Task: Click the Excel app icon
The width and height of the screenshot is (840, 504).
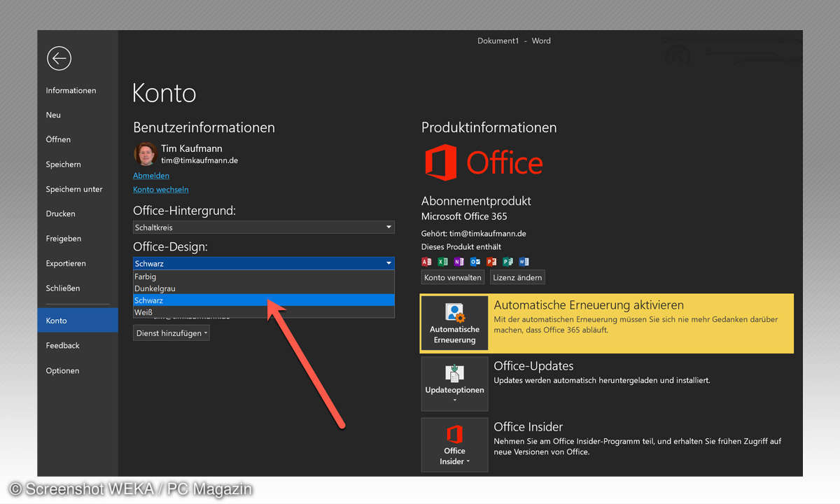Action: coord(442,262)
